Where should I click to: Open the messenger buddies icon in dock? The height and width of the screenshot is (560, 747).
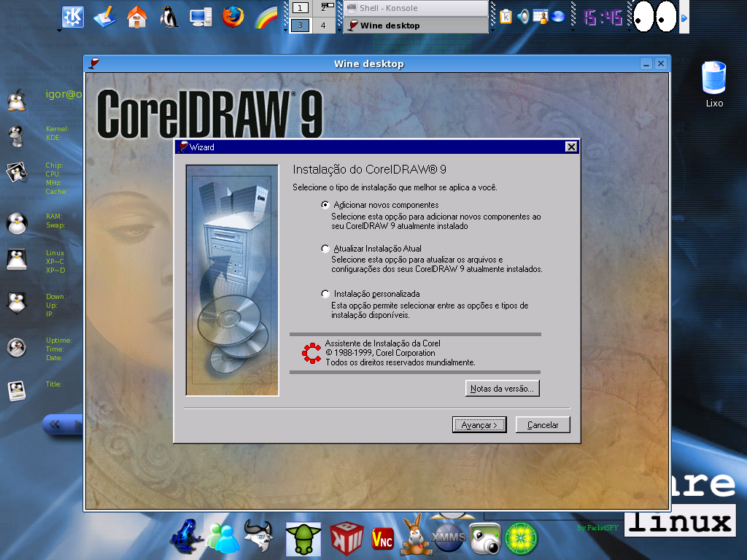pyautogui.click(x=222, y=538)
